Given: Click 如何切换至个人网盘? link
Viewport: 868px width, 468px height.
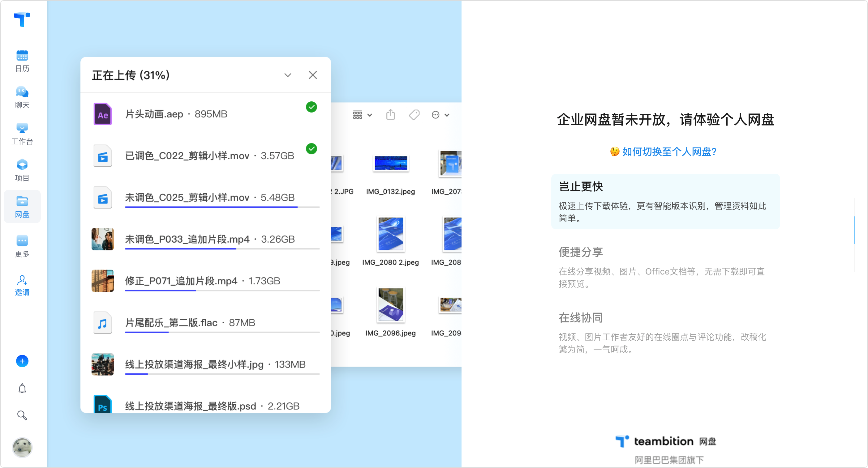Looking at the screenshot, I should coord(669,151).
